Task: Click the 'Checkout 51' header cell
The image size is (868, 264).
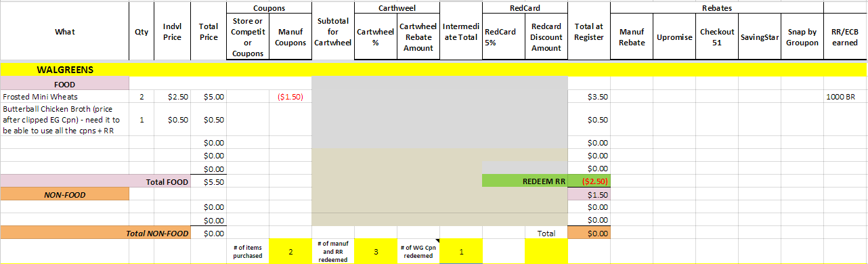Action: pos(717,37)
